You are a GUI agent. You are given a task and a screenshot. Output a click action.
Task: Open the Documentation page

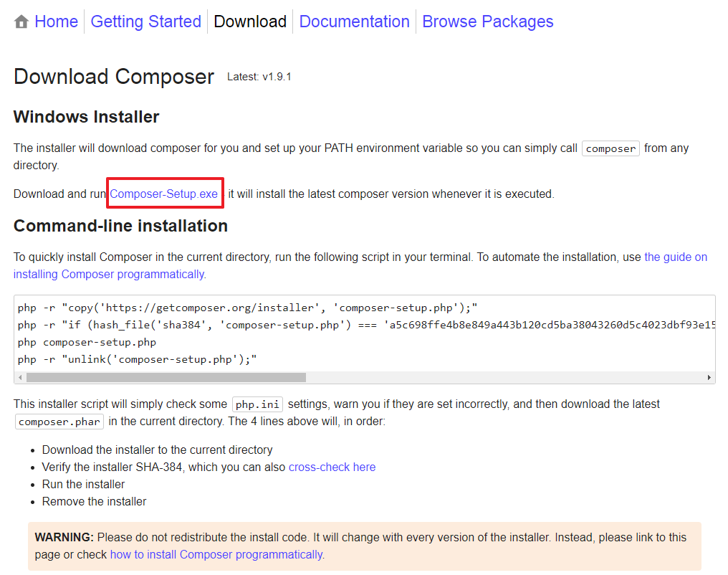click(x=354, y=22)
